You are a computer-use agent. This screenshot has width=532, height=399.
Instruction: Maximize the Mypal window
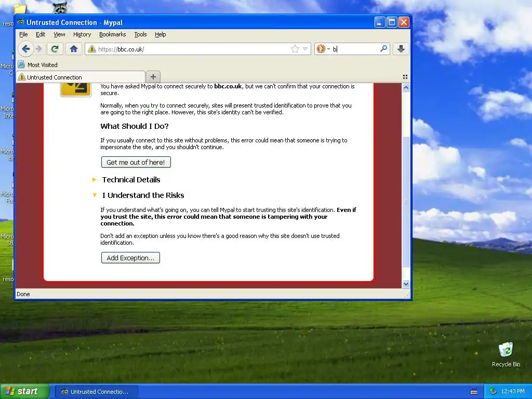point(392,22)
